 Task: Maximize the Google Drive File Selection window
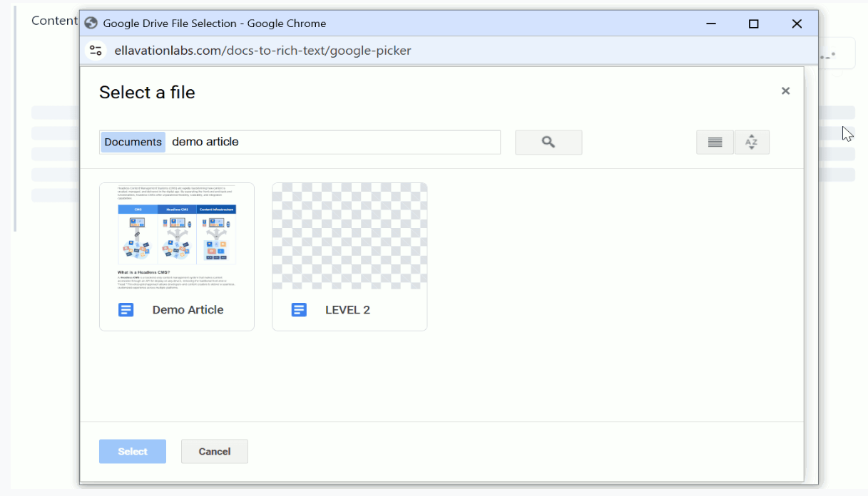pyautogui.click(x=753, y=24)
